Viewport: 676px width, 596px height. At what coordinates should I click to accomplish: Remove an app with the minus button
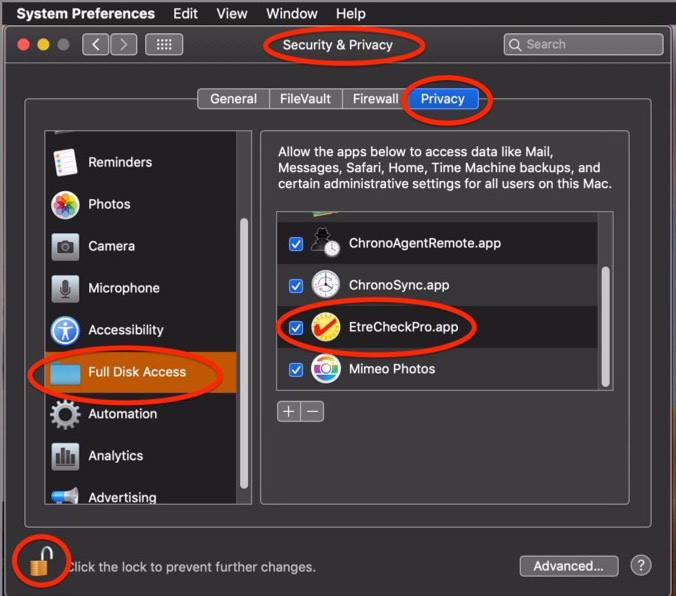pos(312,411)
